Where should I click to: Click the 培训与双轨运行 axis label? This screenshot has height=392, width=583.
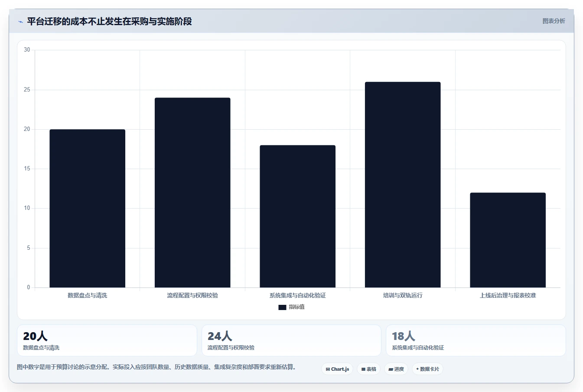coord(403,295)
